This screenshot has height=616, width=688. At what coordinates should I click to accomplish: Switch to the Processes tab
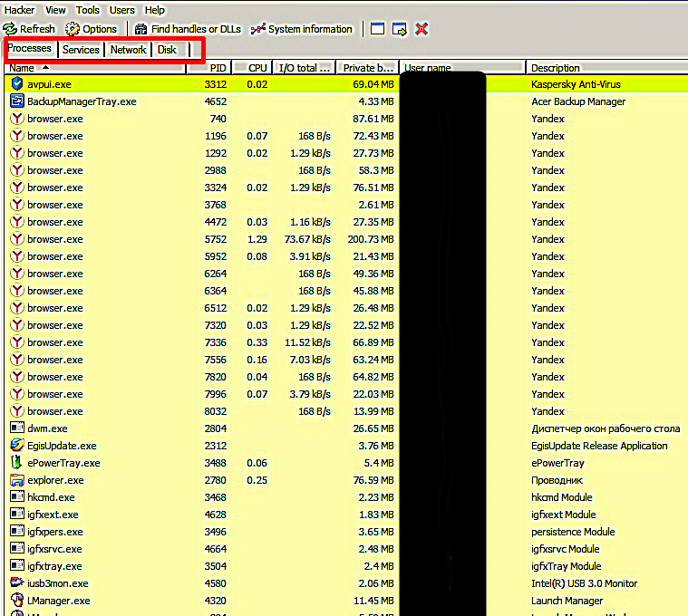(x=30, y=48)
